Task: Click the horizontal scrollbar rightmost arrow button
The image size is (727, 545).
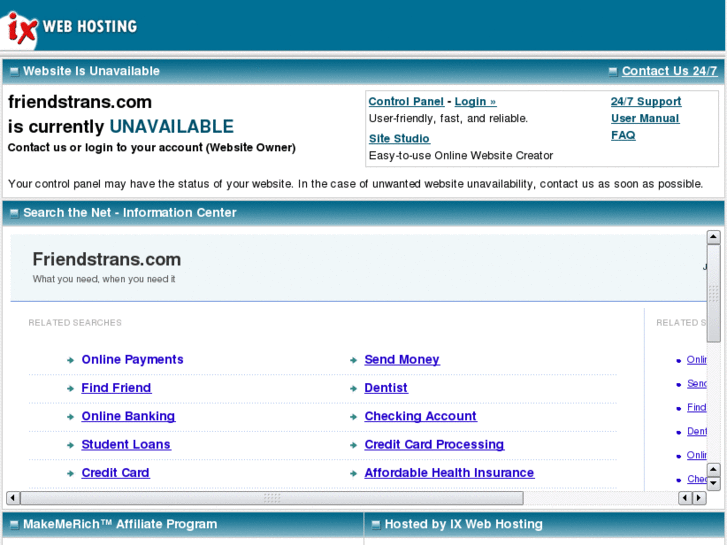Action: 699,498
